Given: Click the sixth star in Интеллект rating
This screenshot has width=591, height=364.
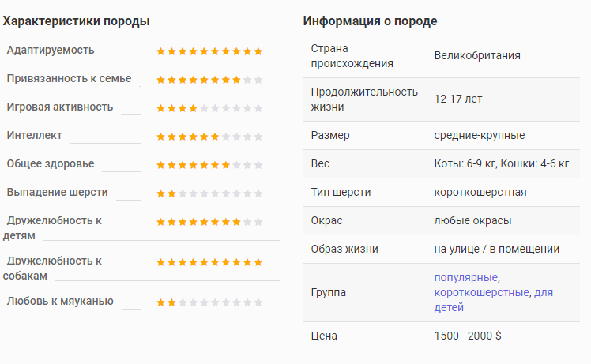Looking at the screenshot, I should [x=215, y=137].
